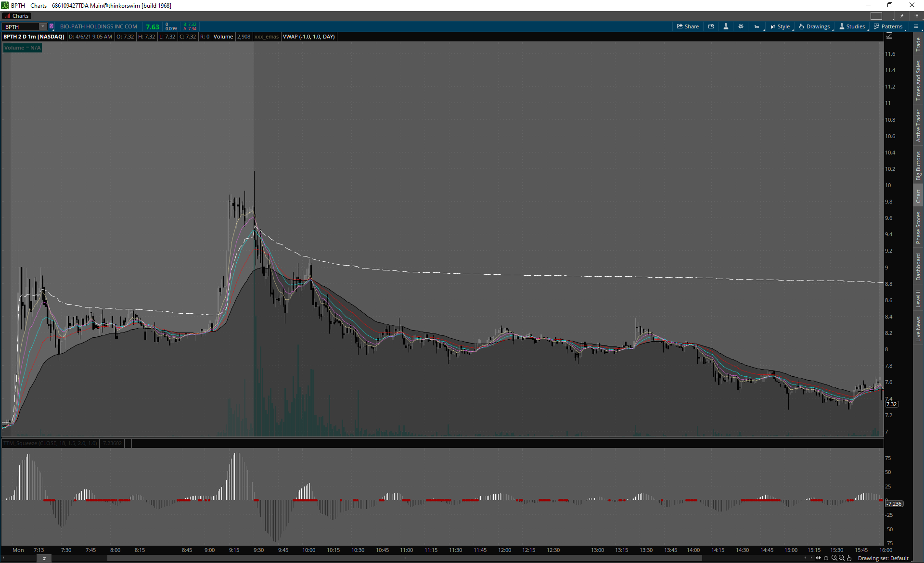Toggle the price axis scale icon
This screenshot has height=563, width=924.
click(x=889, y=36)
